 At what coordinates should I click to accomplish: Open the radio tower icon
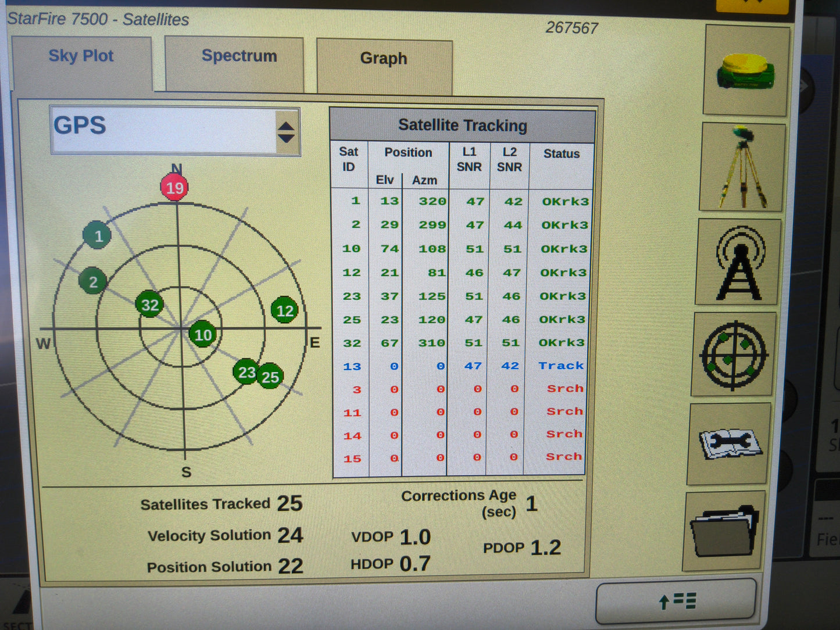[x=738, y=262]
